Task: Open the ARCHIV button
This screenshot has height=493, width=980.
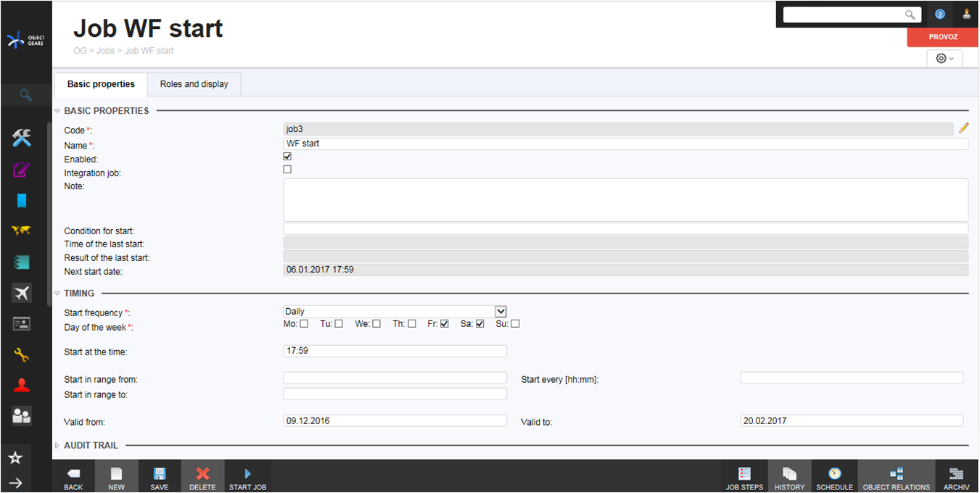Action: pyautogui.click(x=956, y=477)
